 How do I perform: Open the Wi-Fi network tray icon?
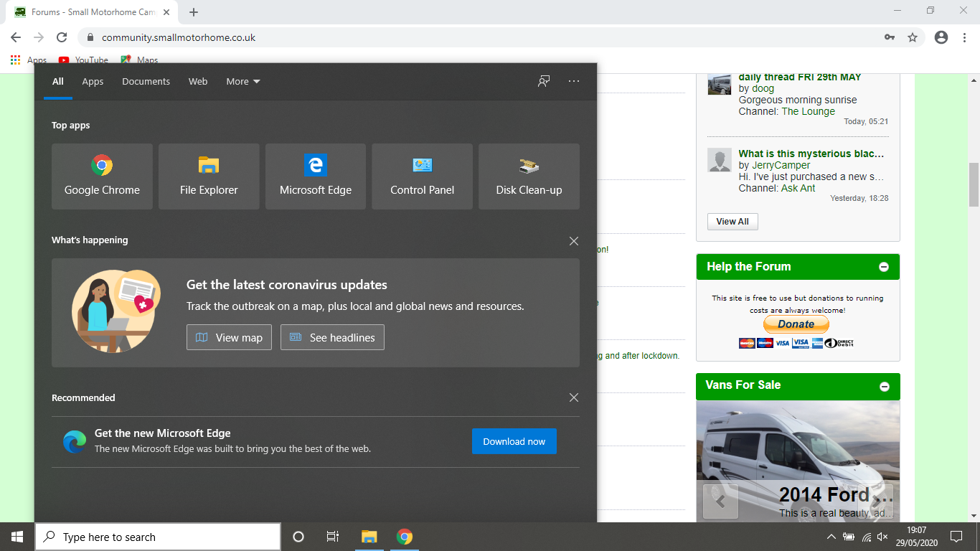click(x=866, y=537)
